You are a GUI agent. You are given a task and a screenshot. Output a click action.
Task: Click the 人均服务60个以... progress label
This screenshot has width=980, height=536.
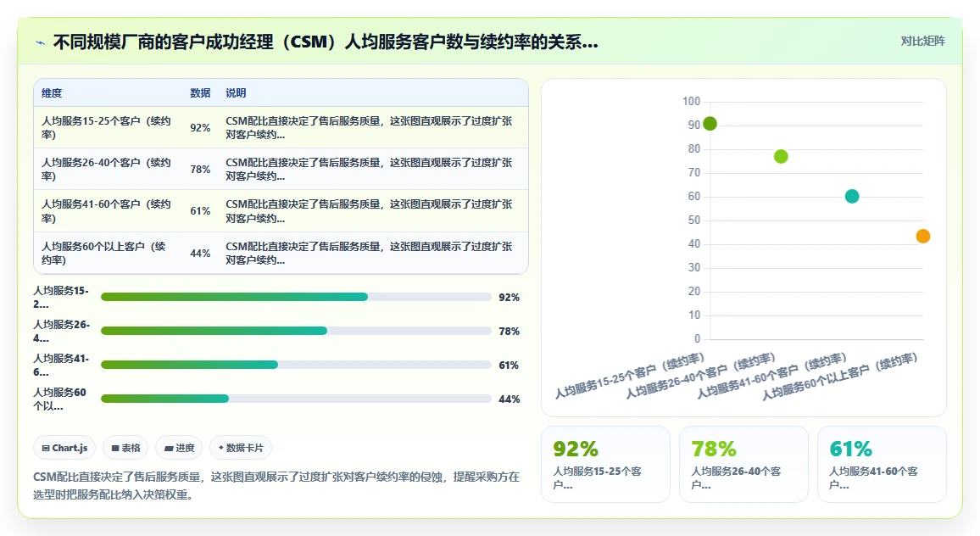click(x=60, y=399)
